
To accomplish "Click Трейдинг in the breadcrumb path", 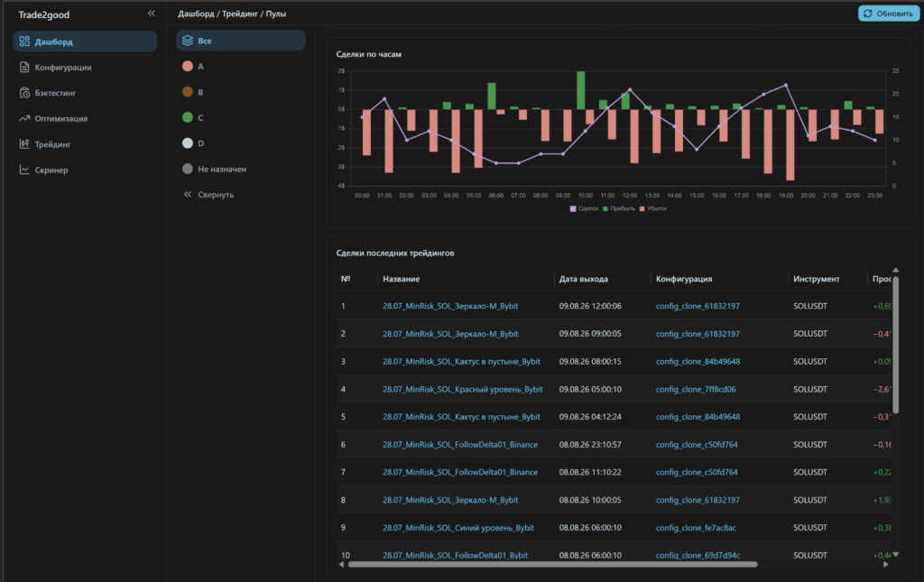I will coord(240,14).
